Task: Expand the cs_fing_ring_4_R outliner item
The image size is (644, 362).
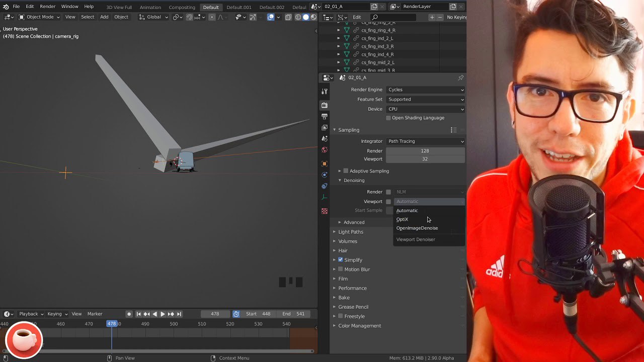Action: pos(339,30)
